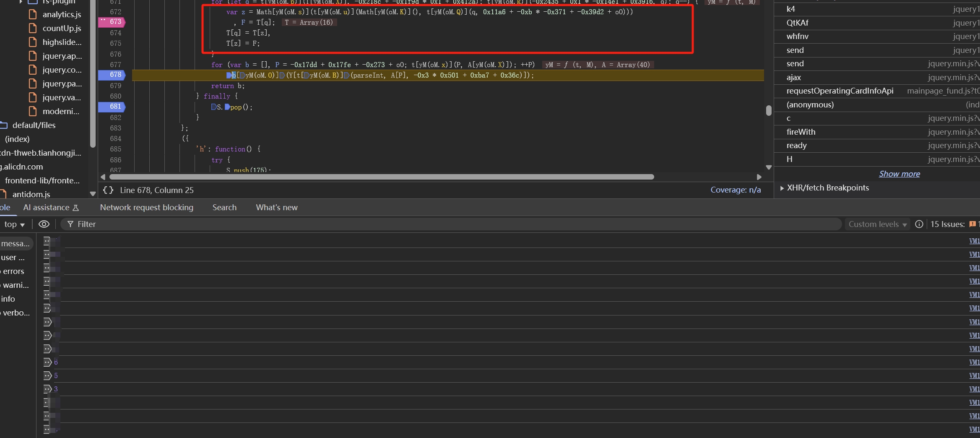Image resolution: width=980 pixels, height=438 pixels.
Task: Click the console settings info icon
Action: (x=919, y=224)
